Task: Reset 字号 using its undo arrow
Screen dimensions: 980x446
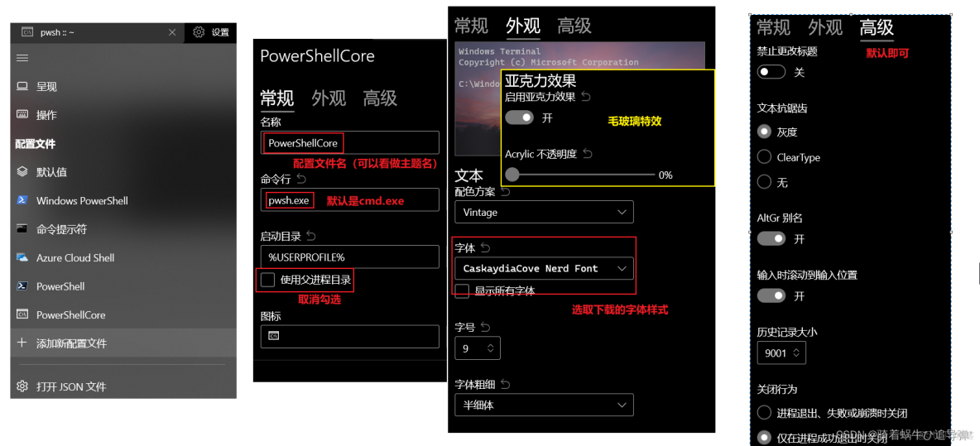Action: tap(485, 327)
